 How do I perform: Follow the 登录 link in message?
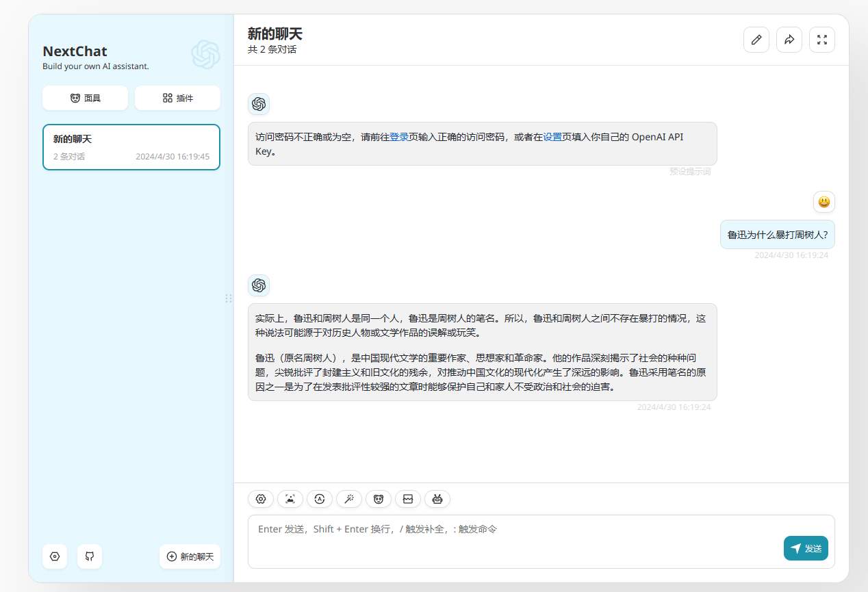pyautogui.click(x=399, y=137)
